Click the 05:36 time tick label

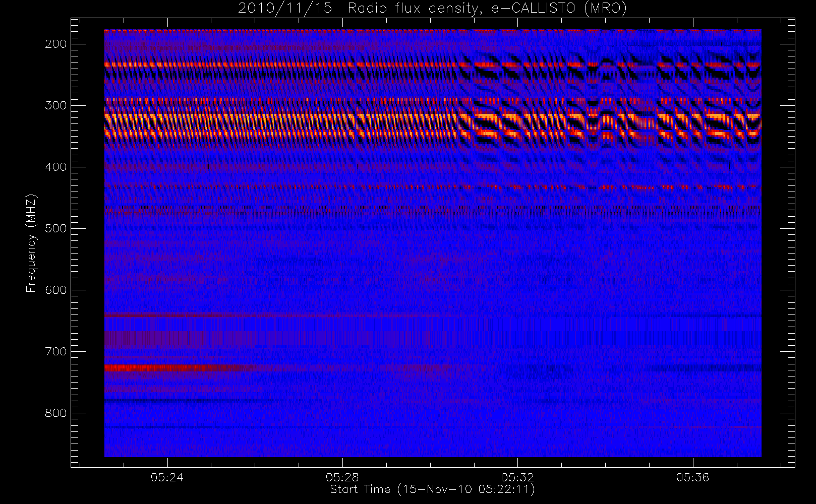pyautogui.click(x=692, y=477)
